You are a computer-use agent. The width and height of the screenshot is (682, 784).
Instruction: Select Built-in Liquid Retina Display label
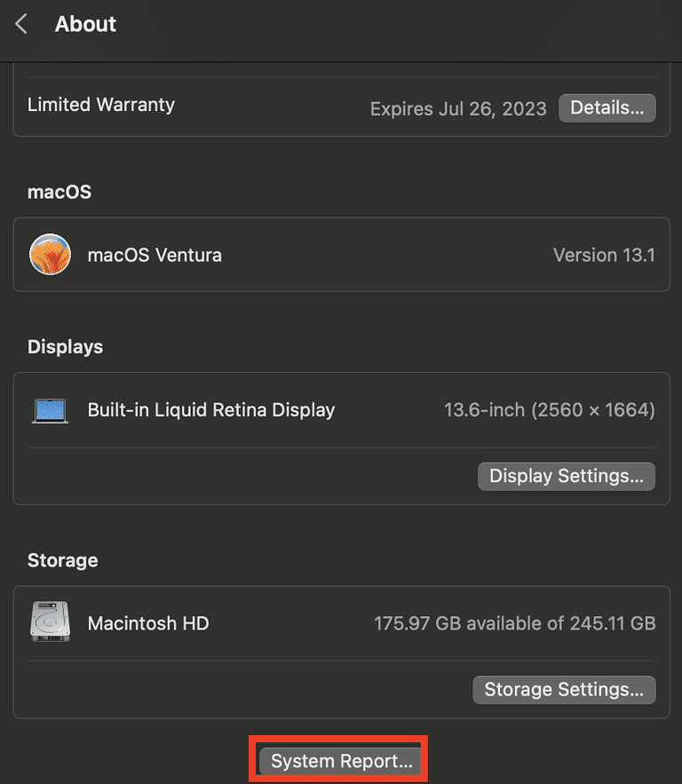click(x=211, y=410)
